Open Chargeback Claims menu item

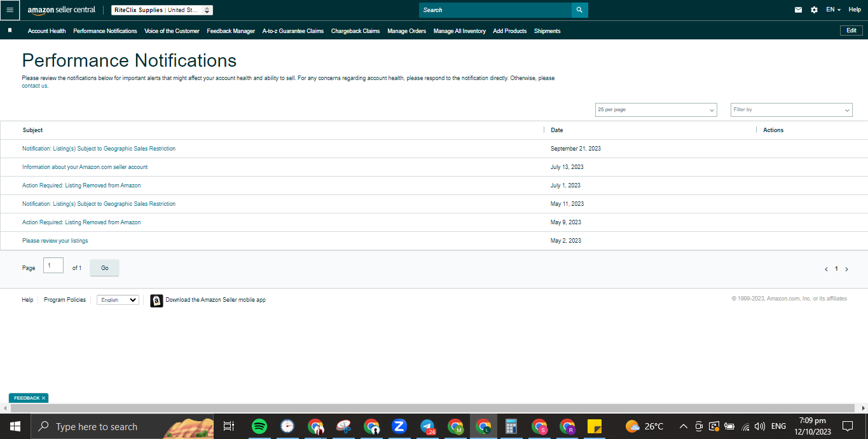(355, 31)
